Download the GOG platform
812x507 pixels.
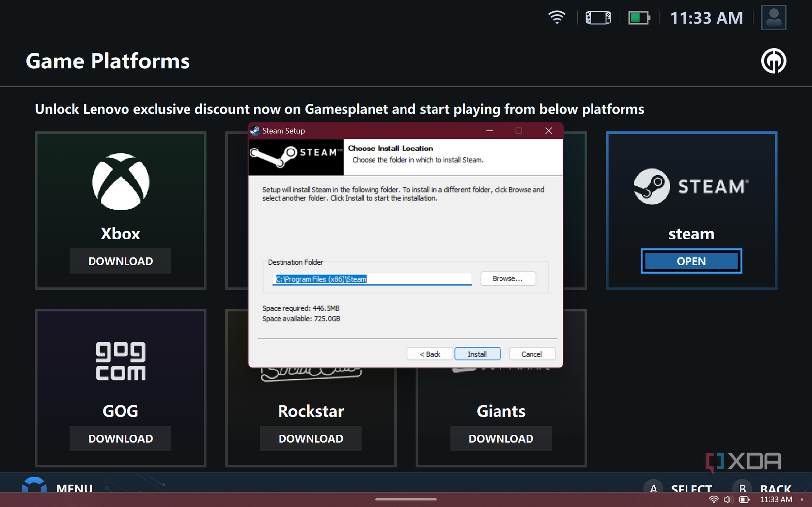point(121,439)
